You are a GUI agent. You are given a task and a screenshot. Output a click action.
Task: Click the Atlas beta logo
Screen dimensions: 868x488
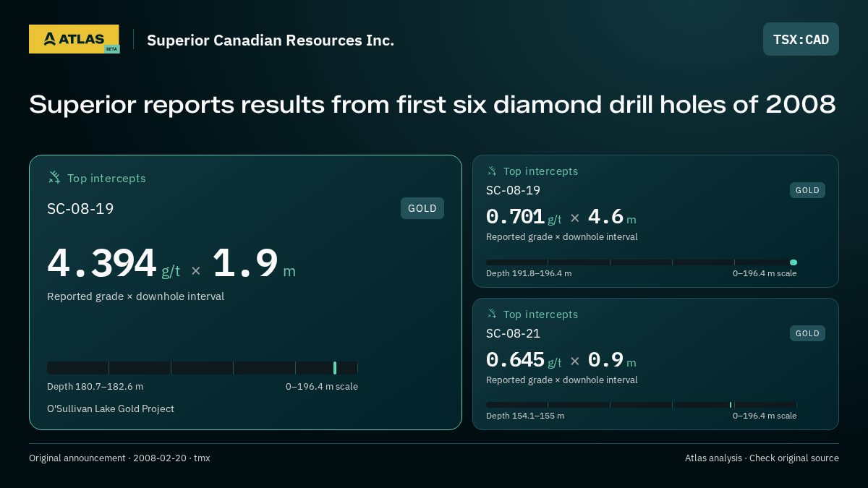click(x=74, y=39)
